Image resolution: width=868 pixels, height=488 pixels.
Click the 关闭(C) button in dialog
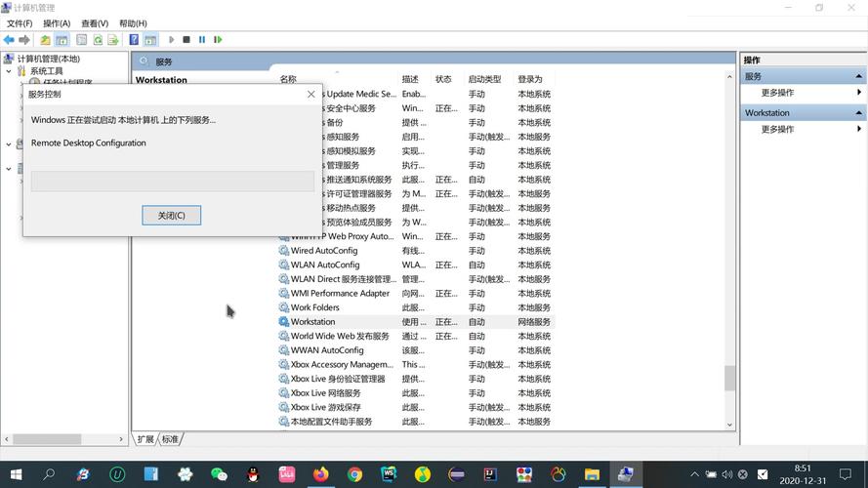click(x=172, y=216)
